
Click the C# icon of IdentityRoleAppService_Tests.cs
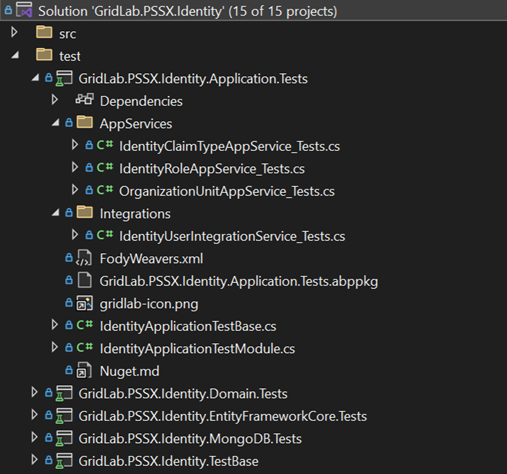pyautogui.click(x=105, y=167)
